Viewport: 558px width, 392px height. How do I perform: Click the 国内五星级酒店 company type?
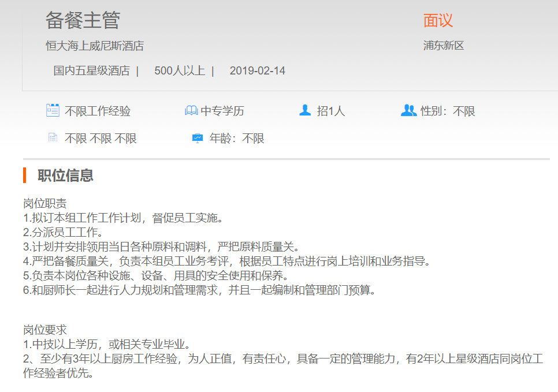point(91,71)
